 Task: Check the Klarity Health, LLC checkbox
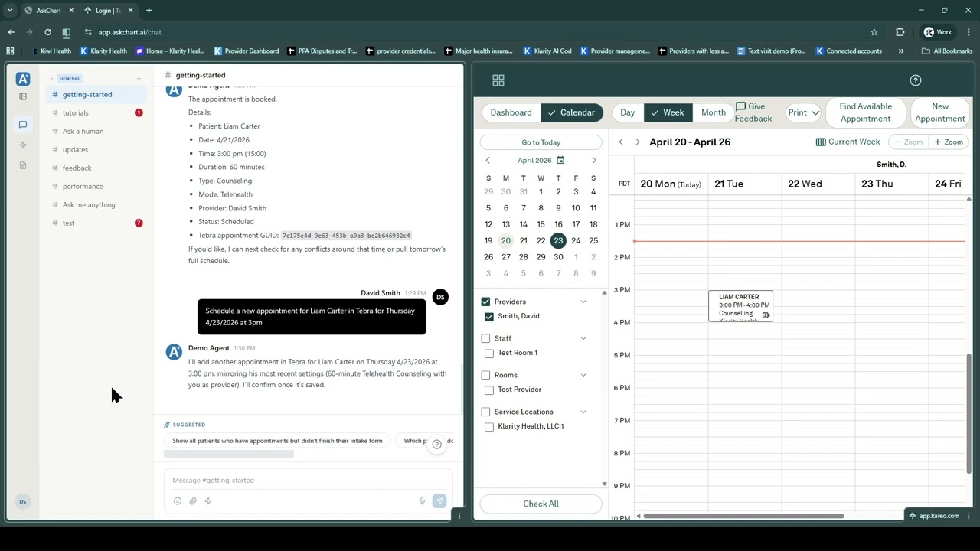point(489,427)
